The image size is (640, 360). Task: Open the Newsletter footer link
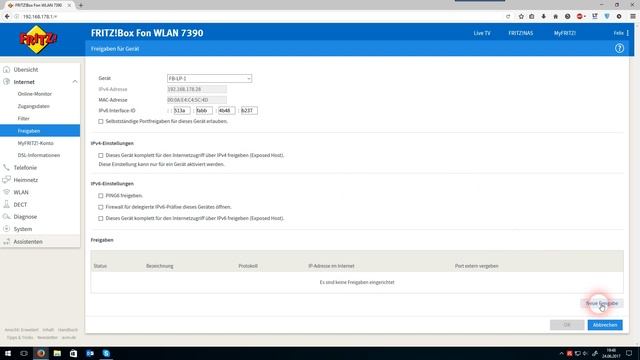tap(47, 338)
